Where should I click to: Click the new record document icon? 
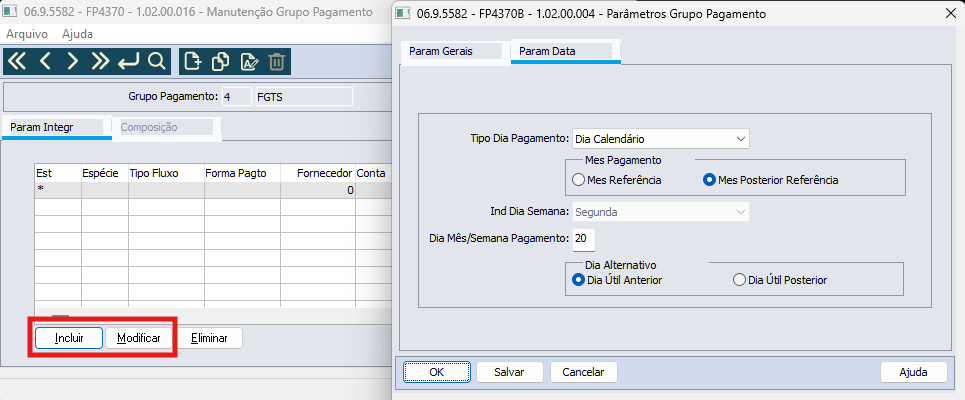point(193,62)
